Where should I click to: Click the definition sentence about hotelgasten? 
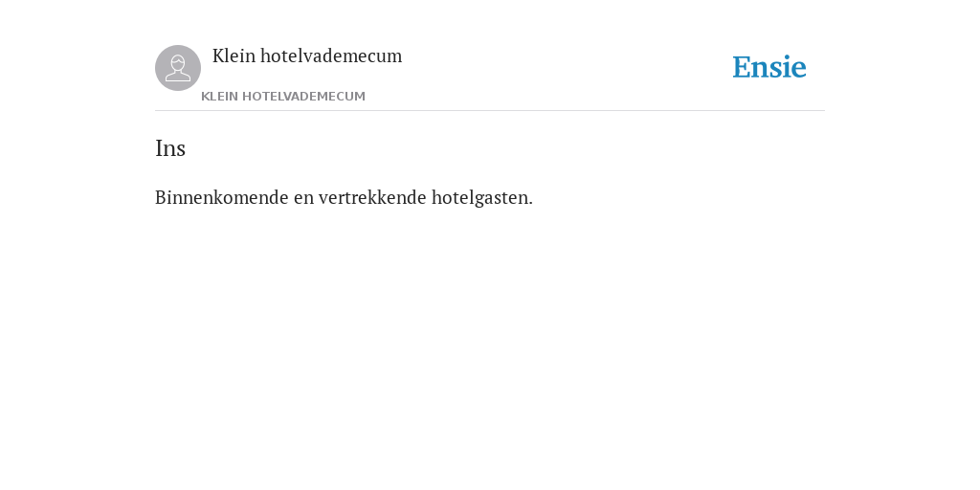click(344, 197)
